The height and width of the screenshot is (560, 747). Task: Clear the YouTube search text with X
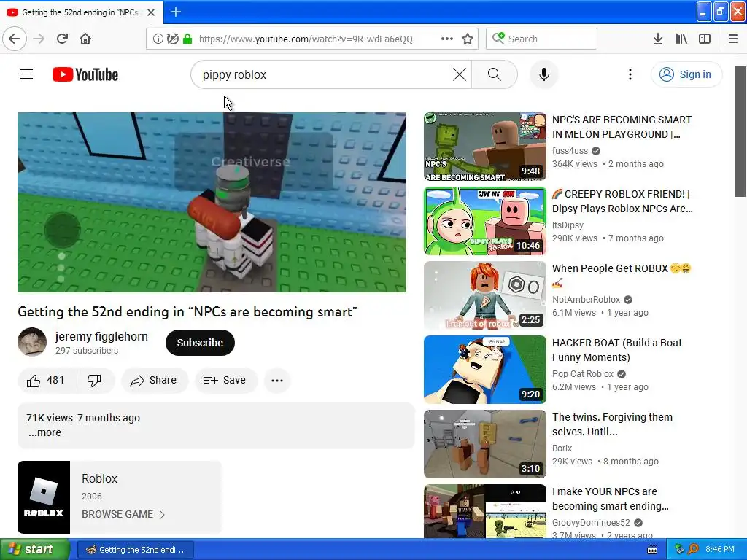click(x=460, y=74)
